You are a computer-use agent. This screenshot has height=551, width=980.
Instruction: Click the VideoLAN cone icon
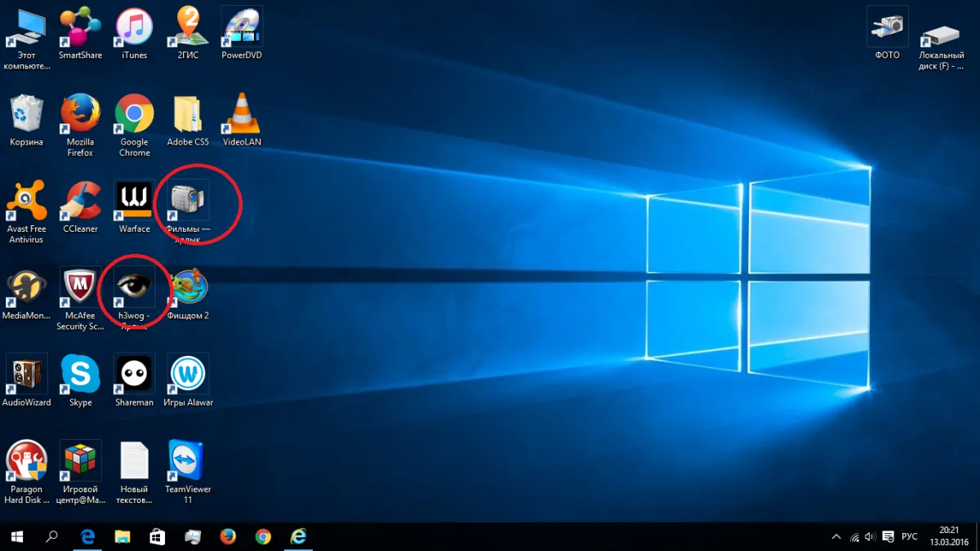coord(242,119)
